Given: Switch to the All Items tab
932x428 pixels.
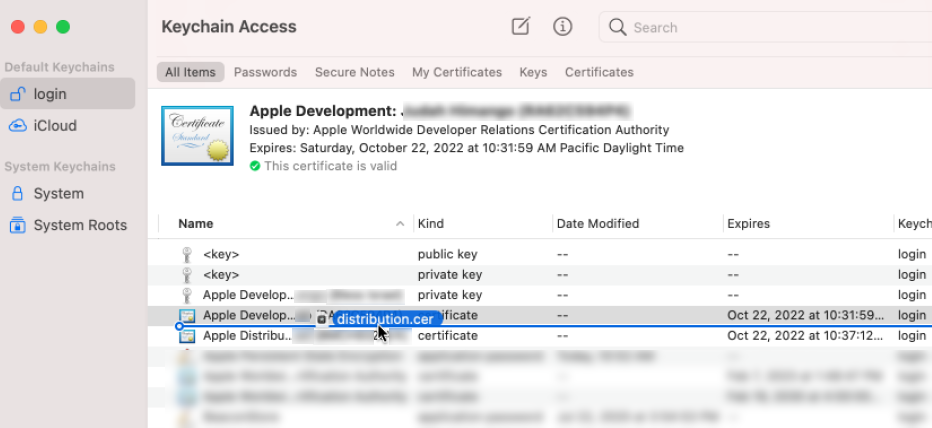Looking at the screenshot, I should coord(190,72).
